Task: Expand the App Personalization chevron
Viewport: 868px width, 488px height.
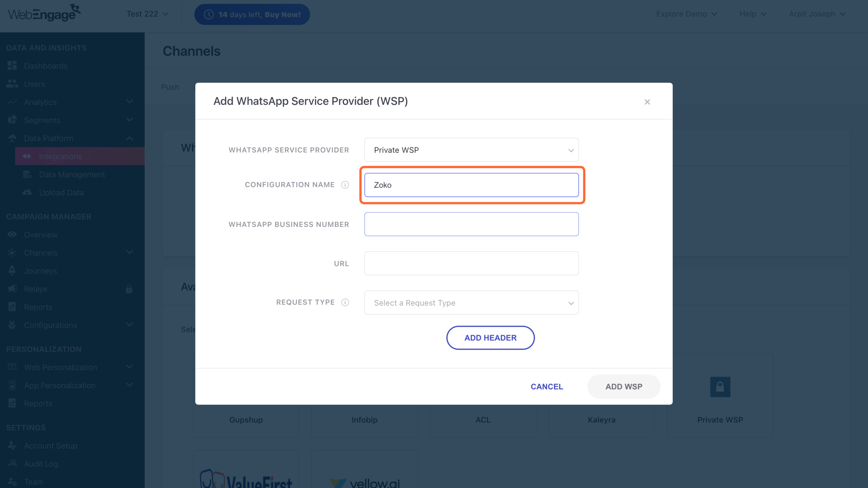Action: pyautogui.click(x=129, y=385)
